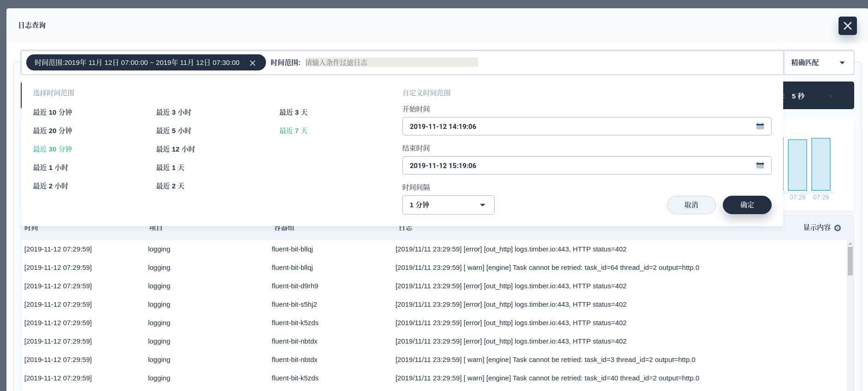Click the 07:29 histogram bar

click(x=821, y=164)
